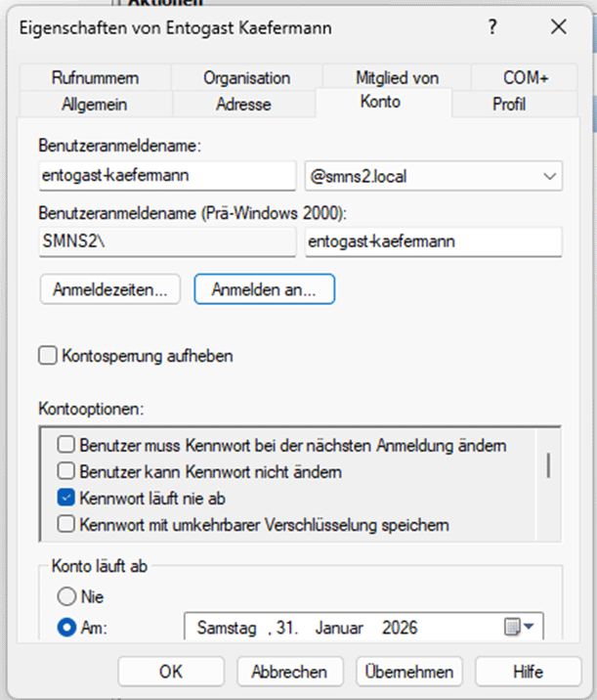Click the help question mark icon
Image resolution: width=597 pixels, height=700 pixels.
[493, 28]
